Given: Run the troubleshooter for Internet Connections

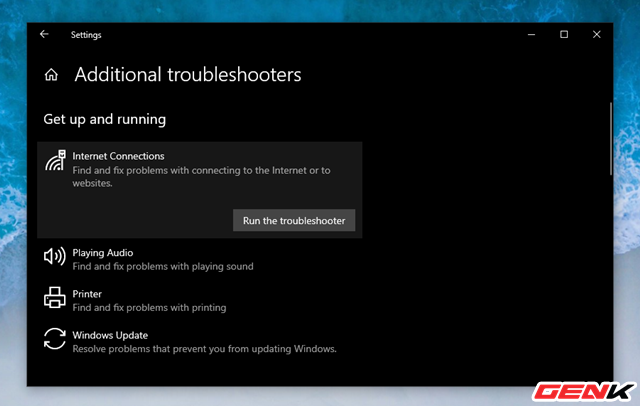Looking at the screenshot, I should [294, 221].
